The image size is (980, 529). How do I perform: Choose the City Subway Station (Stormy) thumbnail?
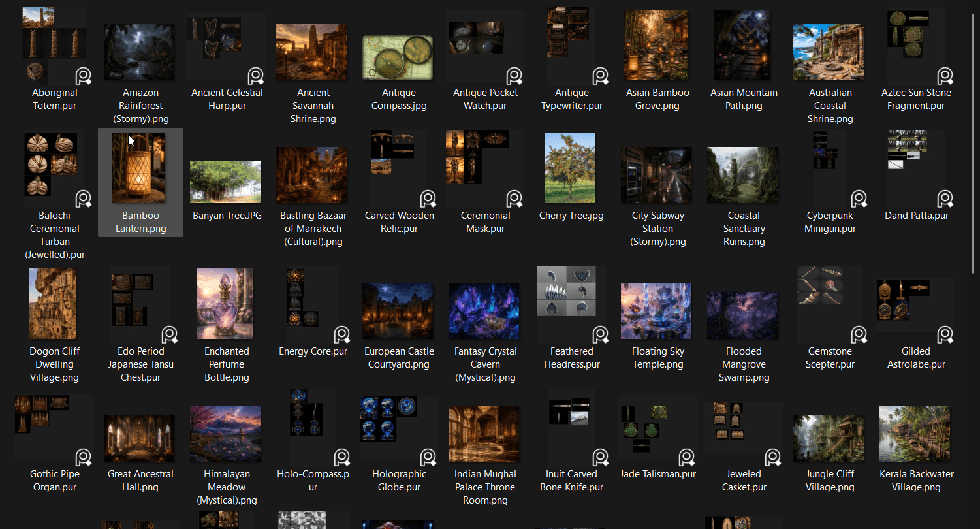point(656,175)
